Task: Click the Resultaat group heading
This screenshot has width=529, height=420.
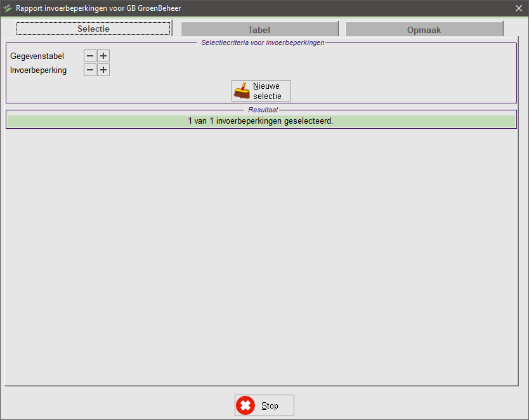Action: click(x=263, y=110)
